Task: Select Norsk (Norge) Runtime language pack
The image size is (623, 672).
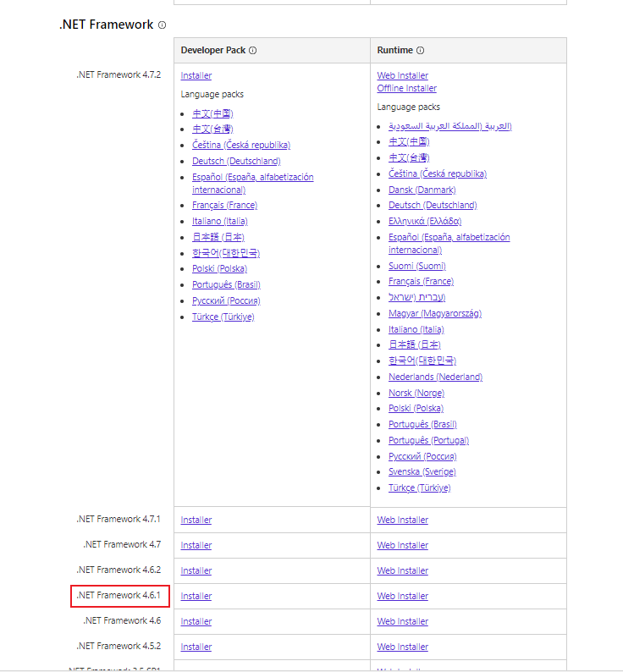Action: click(416, 393)
